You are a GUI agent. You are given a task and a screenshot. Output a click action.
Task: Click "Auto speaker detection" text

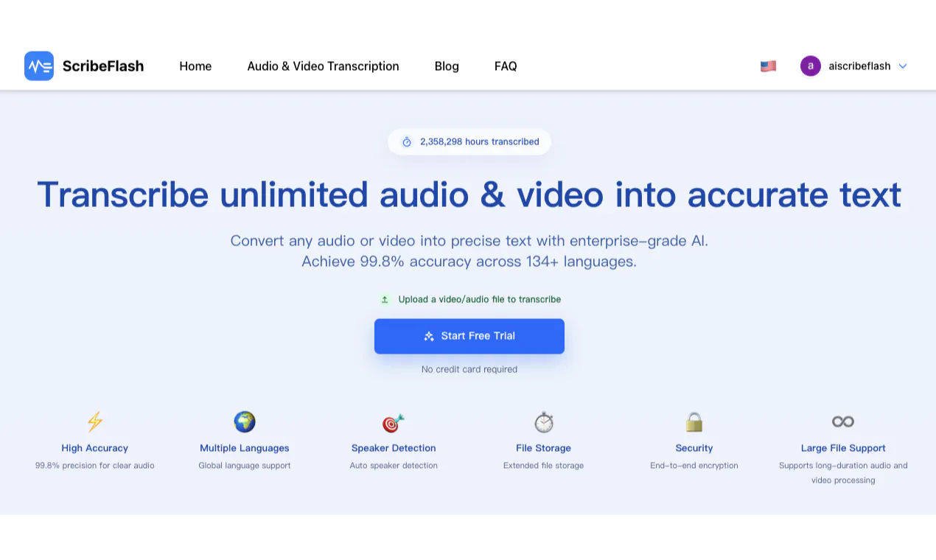(394, 466)
